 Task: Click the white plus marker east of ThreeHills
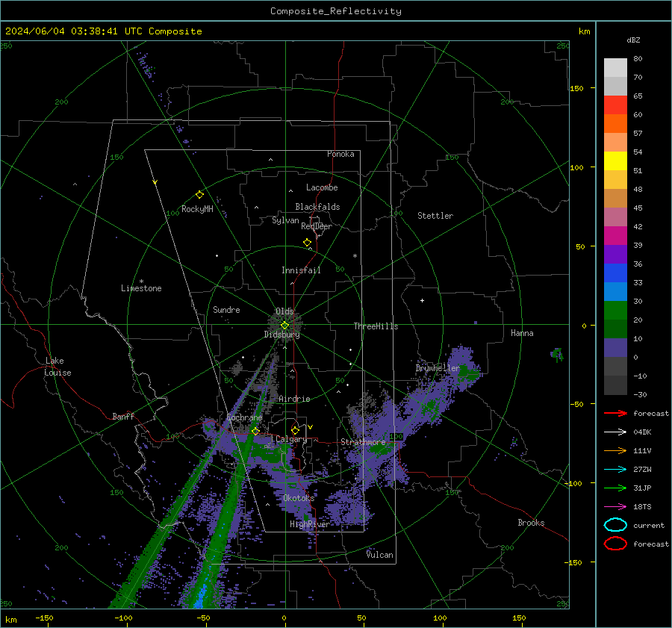point(422,300)
